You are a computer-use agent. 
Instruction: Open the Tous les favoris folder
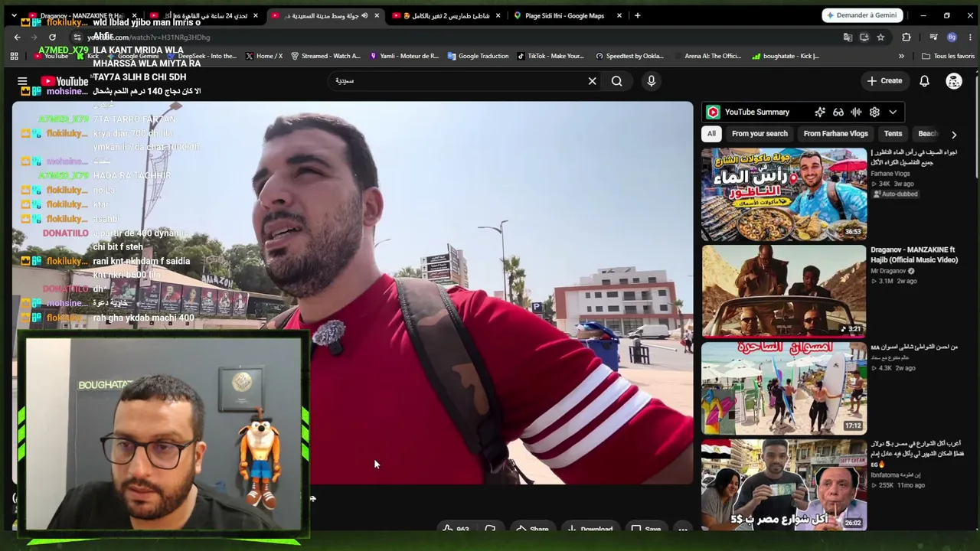tap(949, 56)
